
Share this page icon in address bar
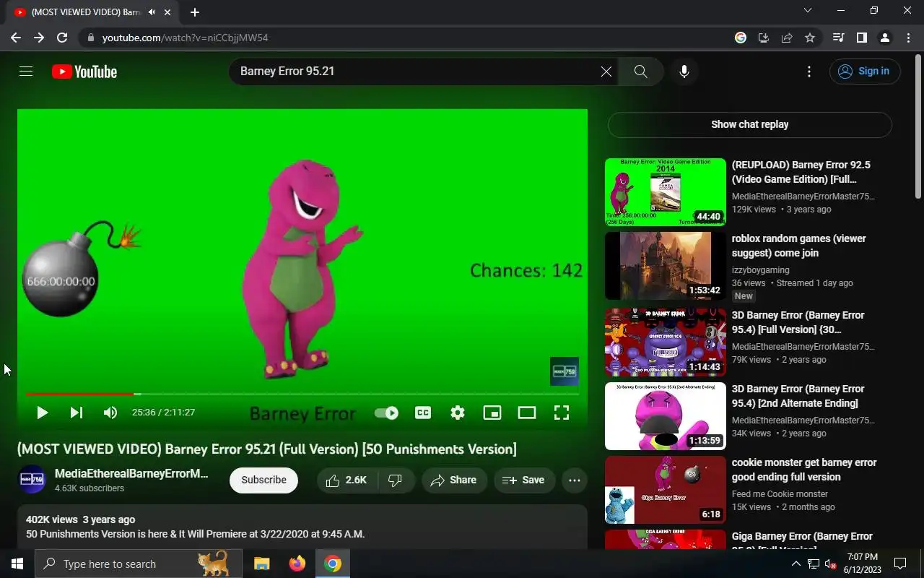[x=787, y=38]
